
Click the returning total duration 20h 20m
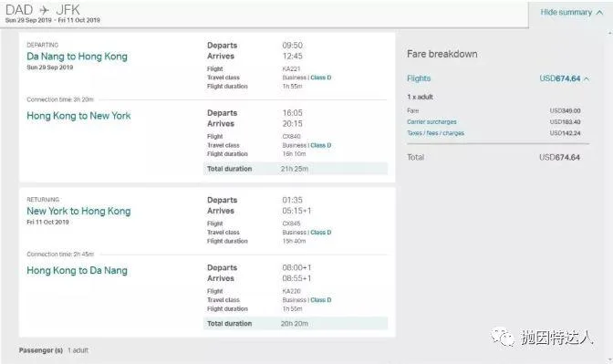point(295,324)
